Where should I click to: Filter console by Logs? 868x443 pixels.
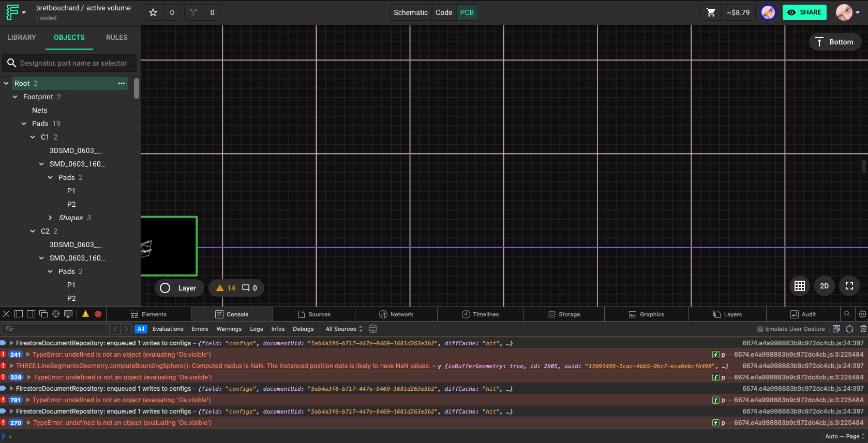click(257, 329)
